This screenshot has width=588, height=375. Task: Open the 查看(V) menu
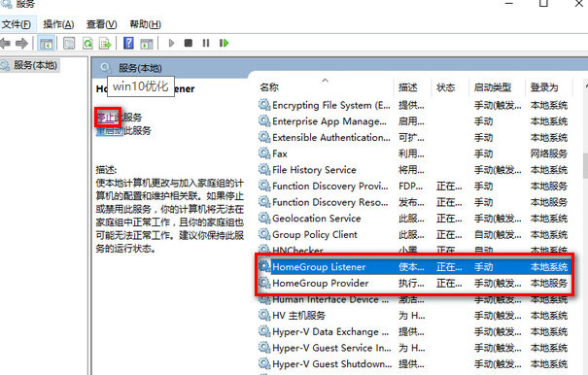pos(102,24)
